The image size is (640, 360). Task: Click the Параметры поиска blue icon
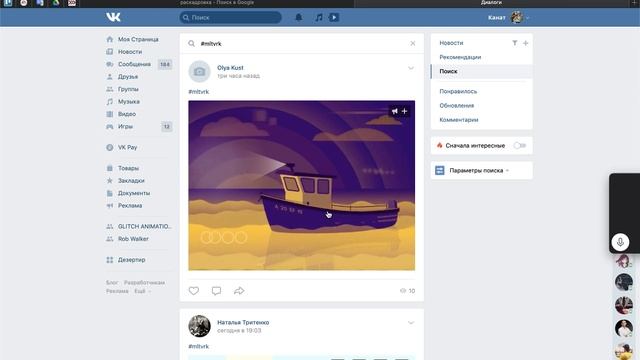coord(440,170)
